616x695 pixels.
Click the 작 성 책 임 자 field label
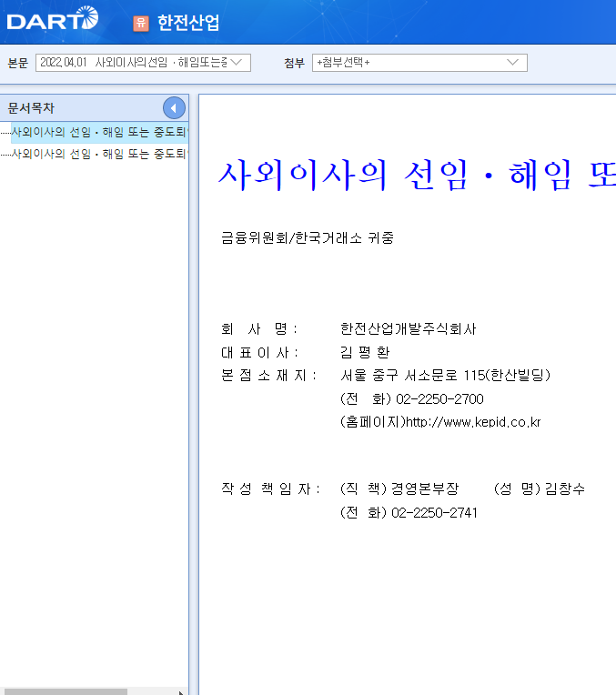pos(270,489)
